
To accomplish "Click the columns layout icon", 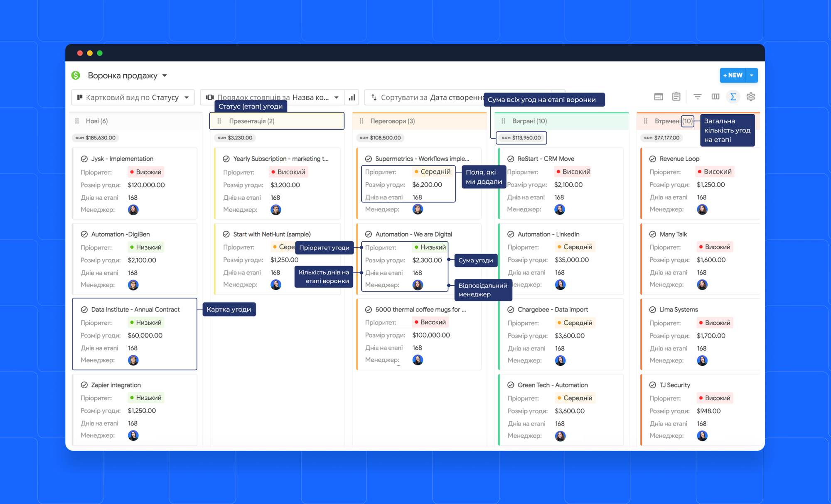I will [x=715, y=97].
